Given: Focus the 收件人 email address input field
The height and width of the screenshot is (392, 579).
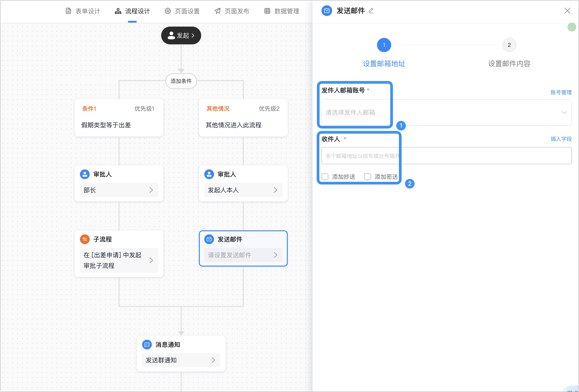Looking at the screenshot, I should click(x=446, y=156).
